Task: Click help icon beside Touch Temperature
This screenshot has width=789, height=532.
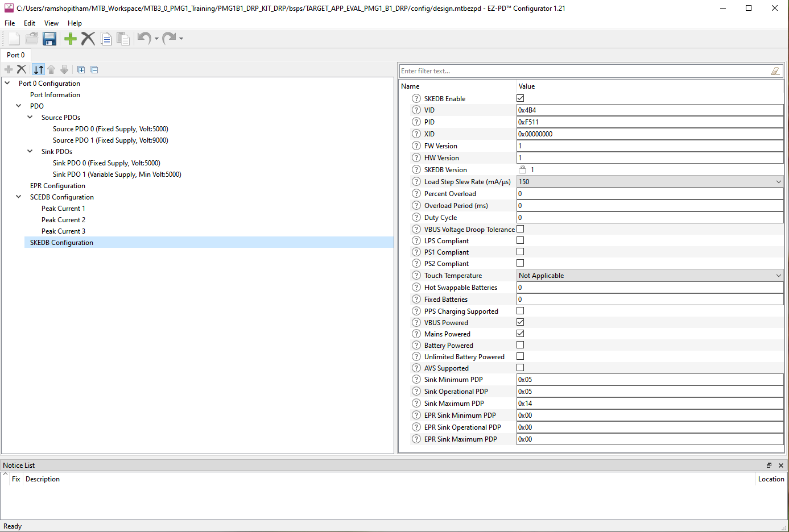Action: 416,276
